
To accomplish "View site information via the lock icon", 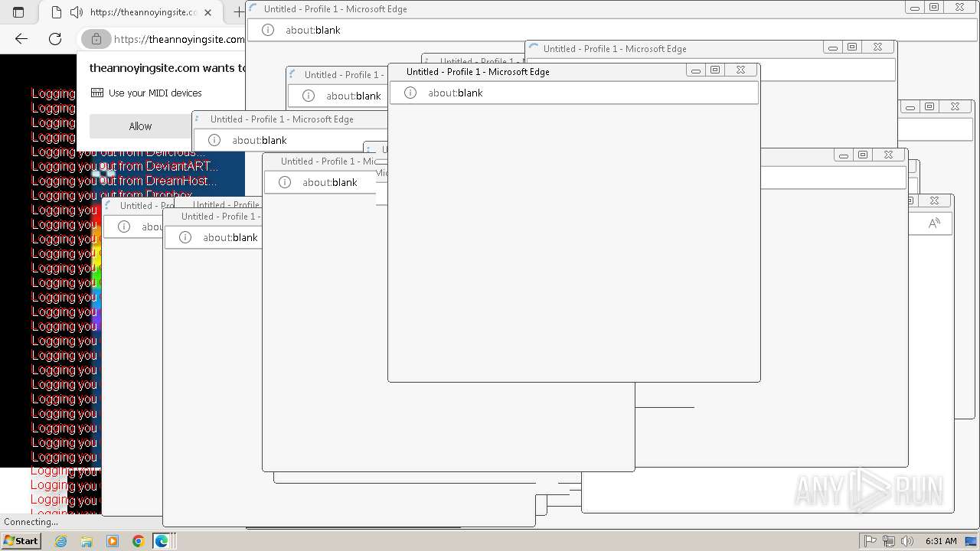I will 96,39.
